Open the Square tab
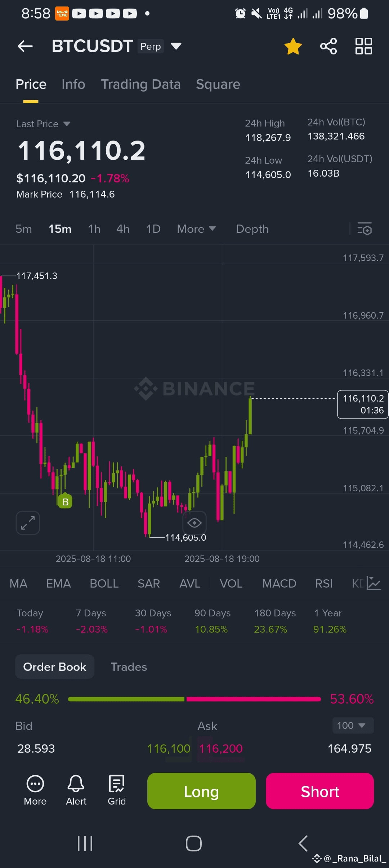This screenshot has width=389, height=868. click(218, 84)
